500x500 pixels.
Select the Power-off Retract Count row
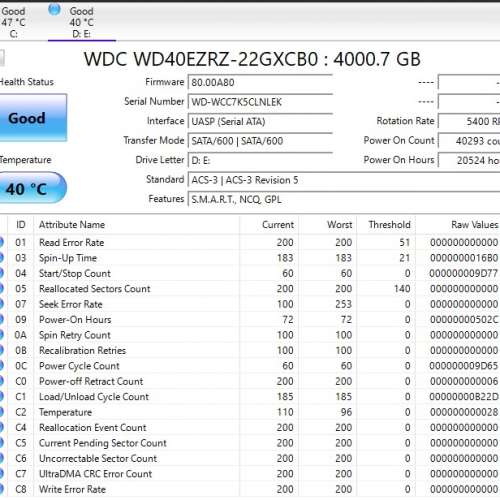[250, 381]
